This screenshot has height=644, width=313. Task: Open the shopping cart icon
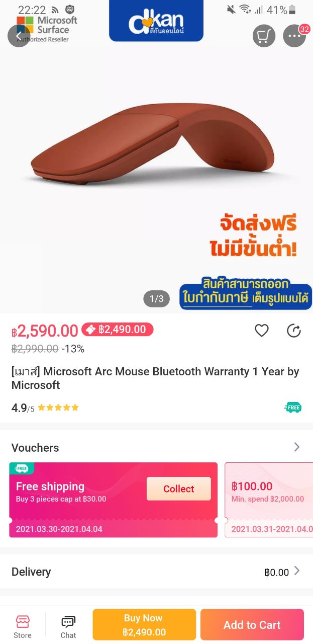(x=264, y=36)
